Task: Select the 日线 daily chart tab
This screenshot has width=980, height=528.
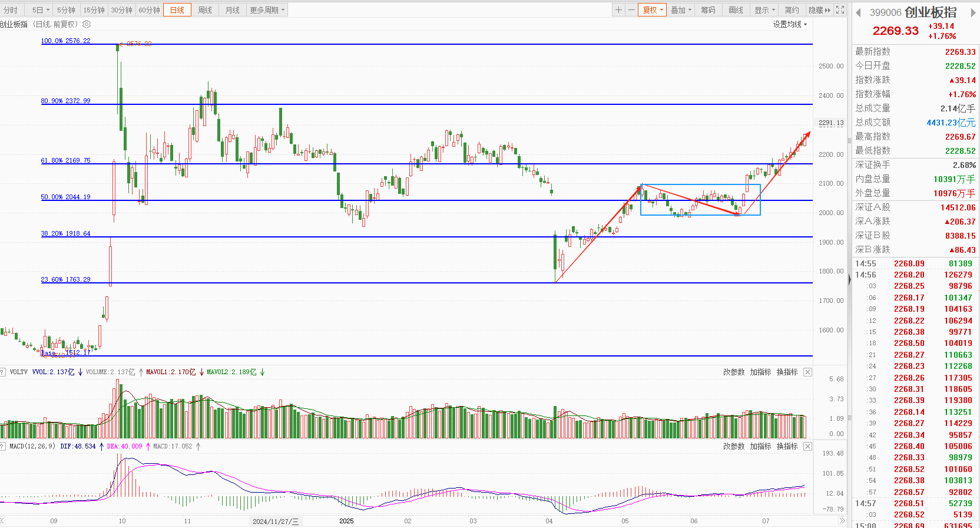Action: click(177, 10)
